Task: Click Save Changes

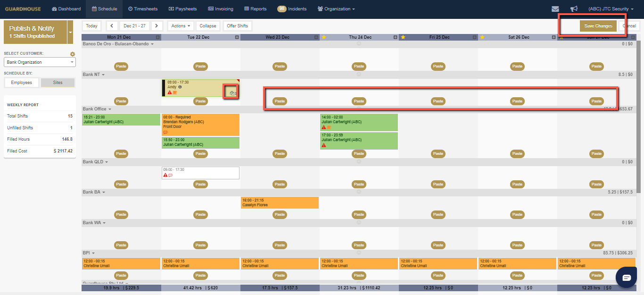Action: (598, 26)
